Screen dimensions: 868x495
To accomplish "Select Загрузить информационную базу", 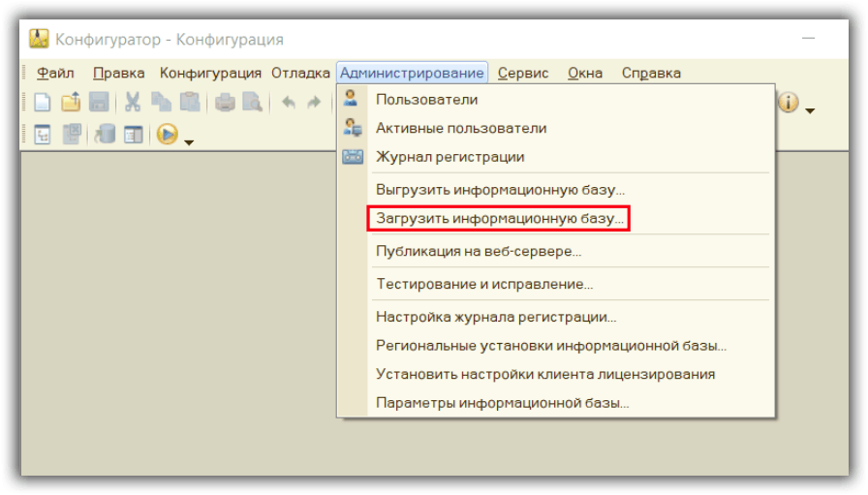I will point(500,219).
